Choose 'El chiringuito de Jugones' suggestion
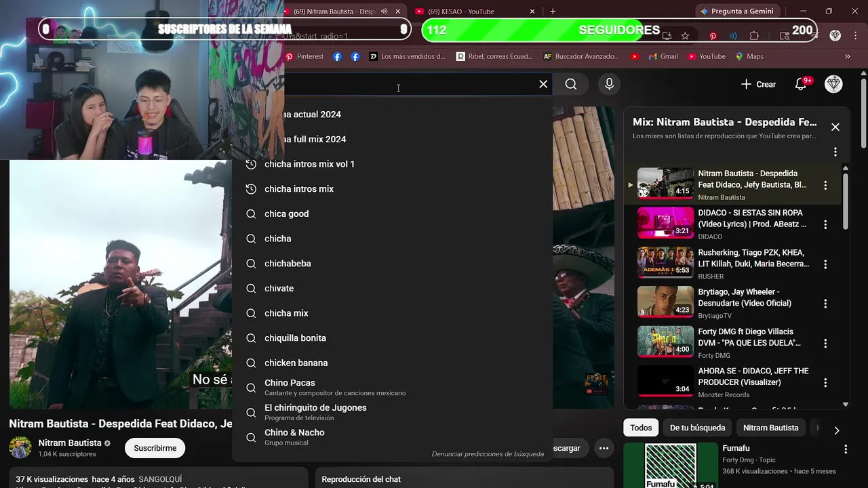Screen dimensions: 868x488 click(392, 412)
